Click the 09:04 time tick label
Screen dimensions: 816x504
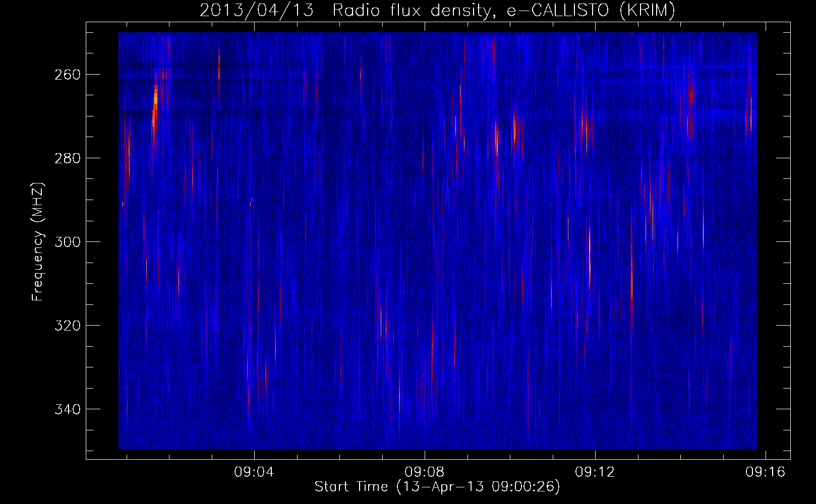(x=254, y=472)
